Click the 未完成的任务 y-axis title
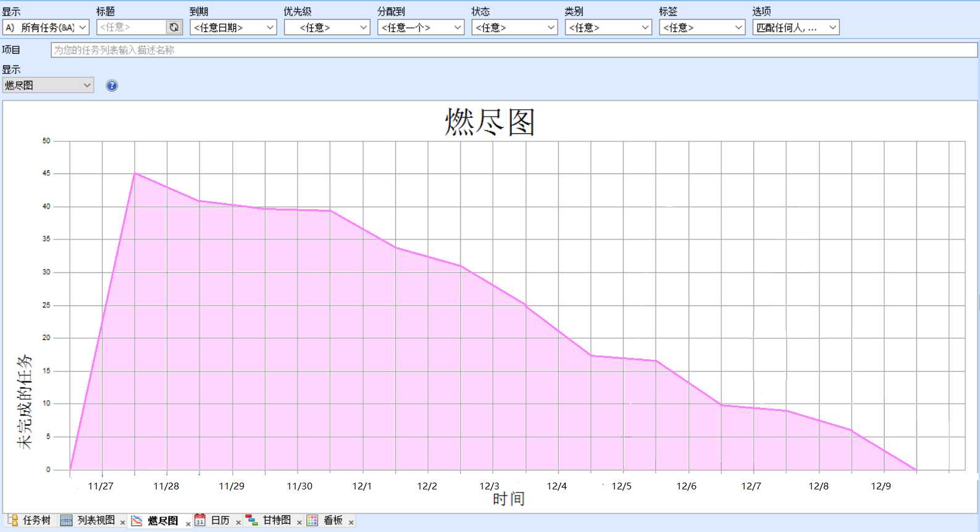This screenshot has width=980, height=532. click(24, 402)
